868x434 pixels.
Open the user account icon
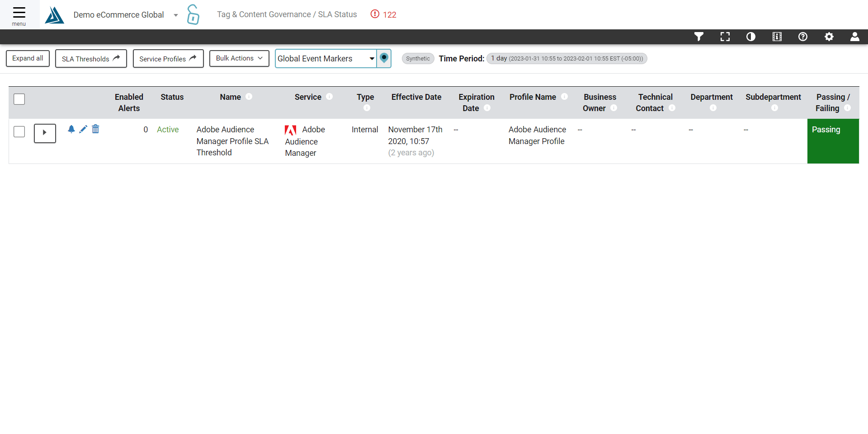click(855, 37)
